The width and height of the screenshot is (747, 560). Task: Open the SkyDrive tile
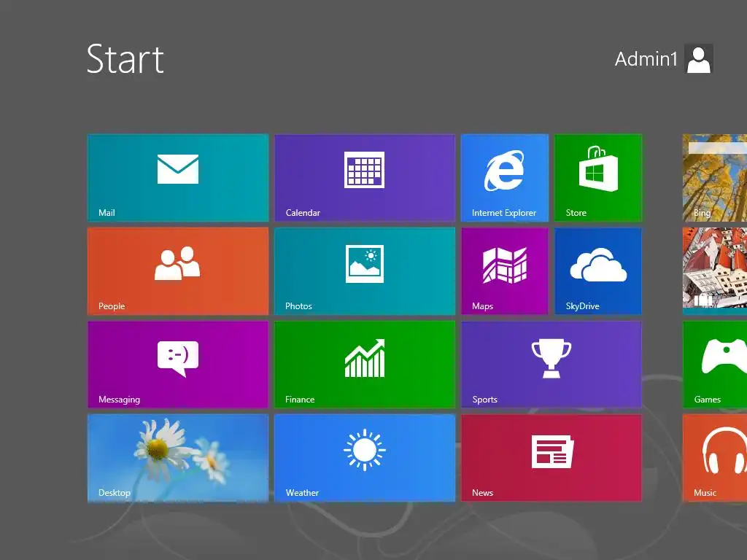pyautogui.click(x=598, y=271)
